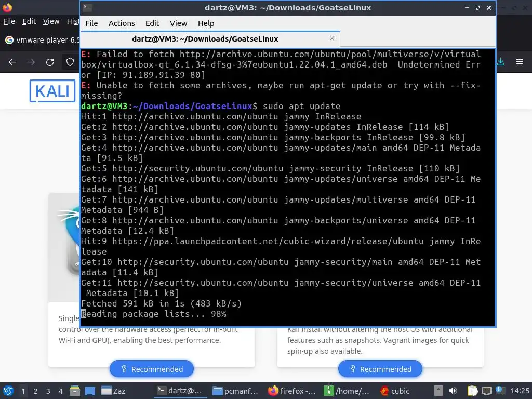Open the volume control tray icon
532x399 pixels.
pyautogui.click(x=453, y=391)
